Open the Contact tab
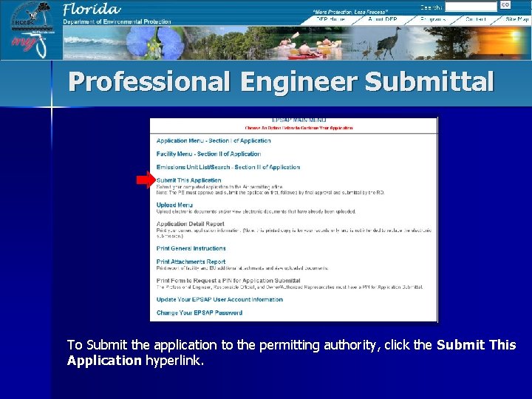 coord(476,19)
